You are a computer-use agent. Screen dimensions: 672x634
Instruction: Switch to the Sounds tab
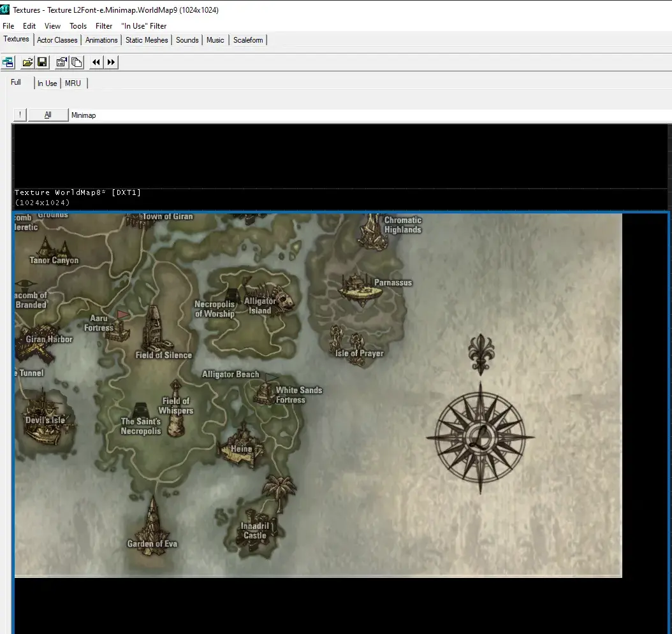(187, 40)
